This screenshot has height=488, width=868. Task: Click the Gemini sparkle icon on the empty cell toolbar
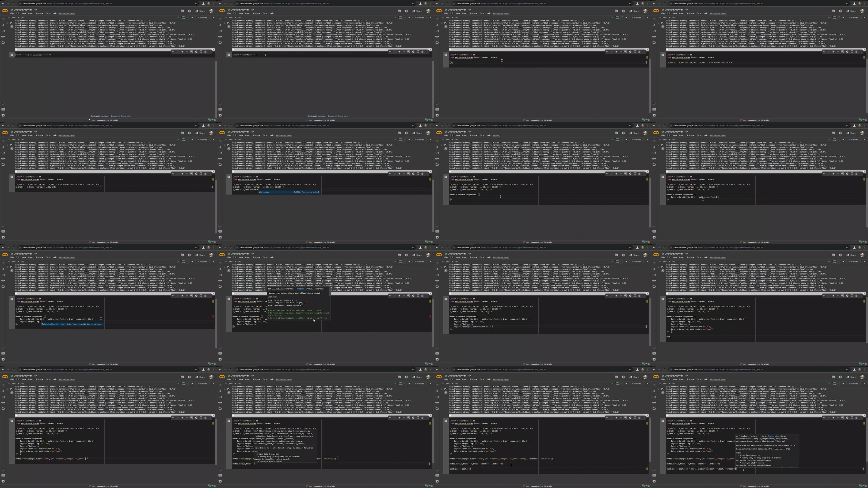point(182,52)
